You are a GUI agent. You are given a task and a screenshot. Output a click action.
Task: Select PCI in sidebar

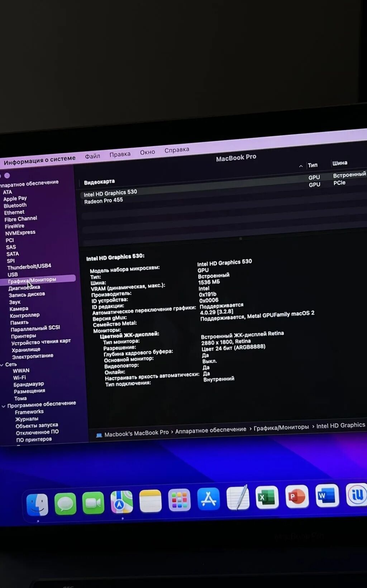click(10, 240)
